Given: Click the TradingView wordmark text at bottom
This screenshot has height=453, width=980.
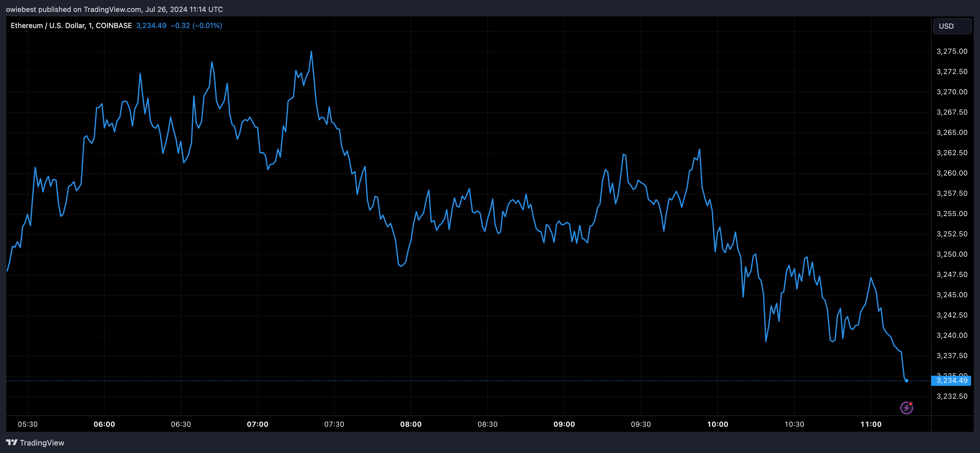Looking at the screenshot, I should [x=42, y=443].
